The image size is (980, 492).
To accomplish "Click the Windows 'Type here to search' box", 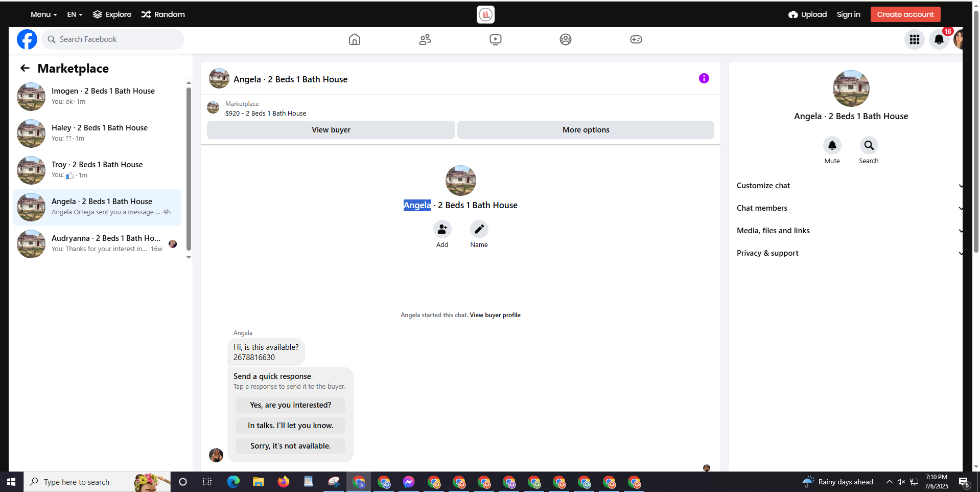I will [97, 482].
